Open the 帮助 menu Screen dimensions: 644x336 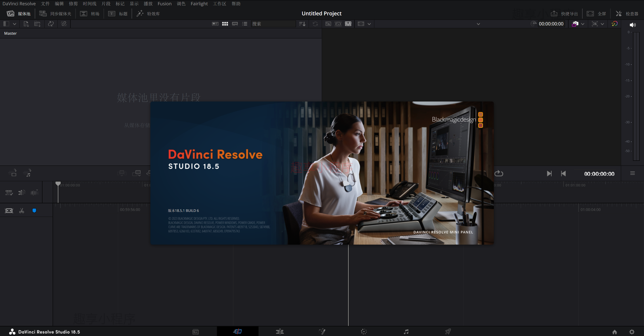tap(236, 4)
